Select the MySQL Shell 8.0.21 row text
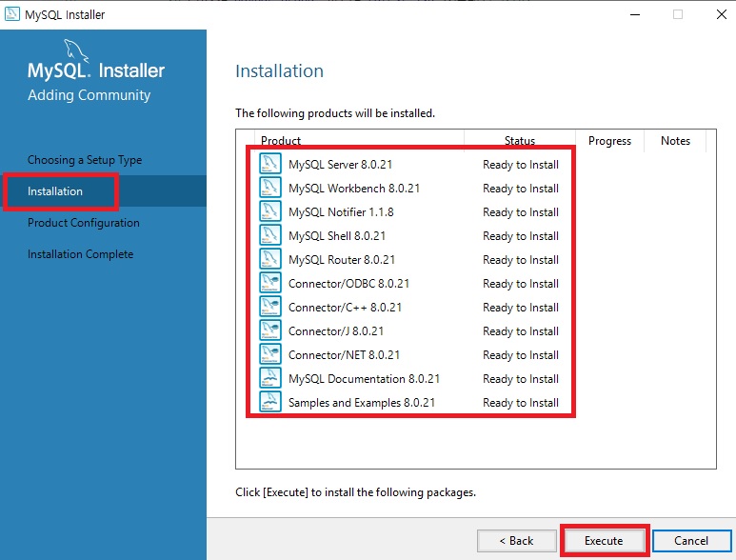Screen dimensions: 736x560 337,236
